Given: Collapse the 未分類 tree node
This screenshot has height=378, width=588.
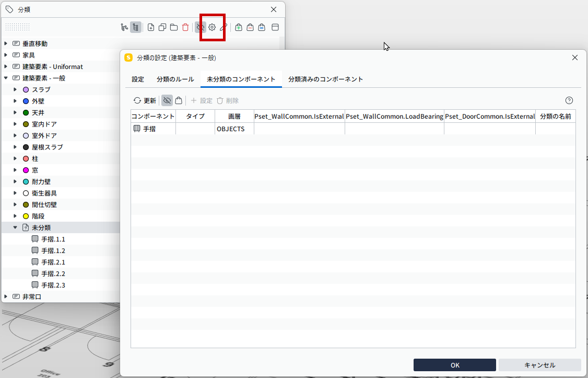Looking at the screenshot, I should (x=15, y=227).
